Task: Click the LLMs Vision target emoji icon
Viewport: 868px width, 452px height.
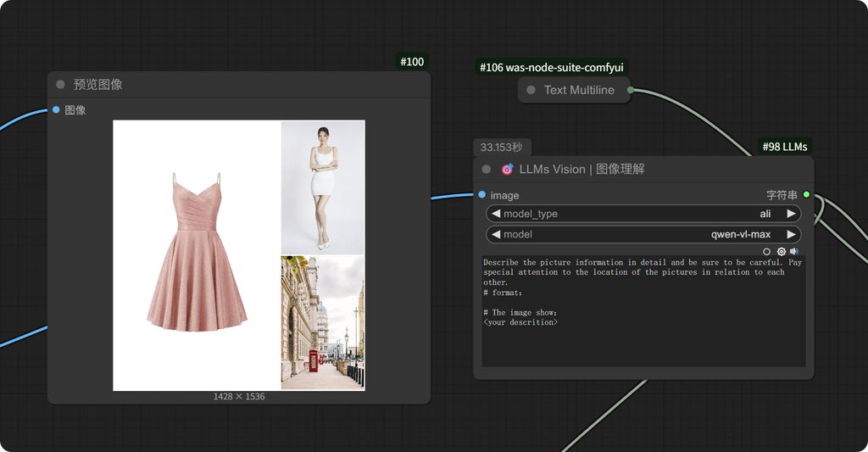Action: pyautogui.click(x=508, y=169)
